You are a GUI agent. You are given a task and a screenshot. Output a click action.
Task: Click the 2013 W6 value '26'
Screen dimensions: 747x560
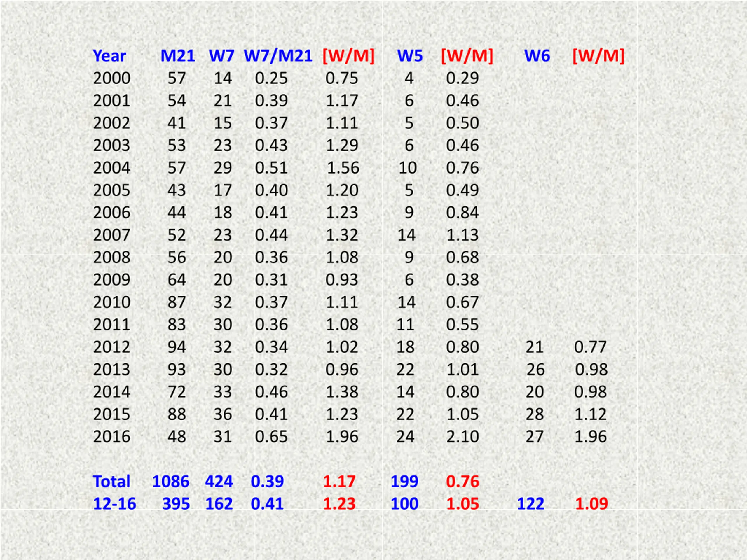coord(536,369)
